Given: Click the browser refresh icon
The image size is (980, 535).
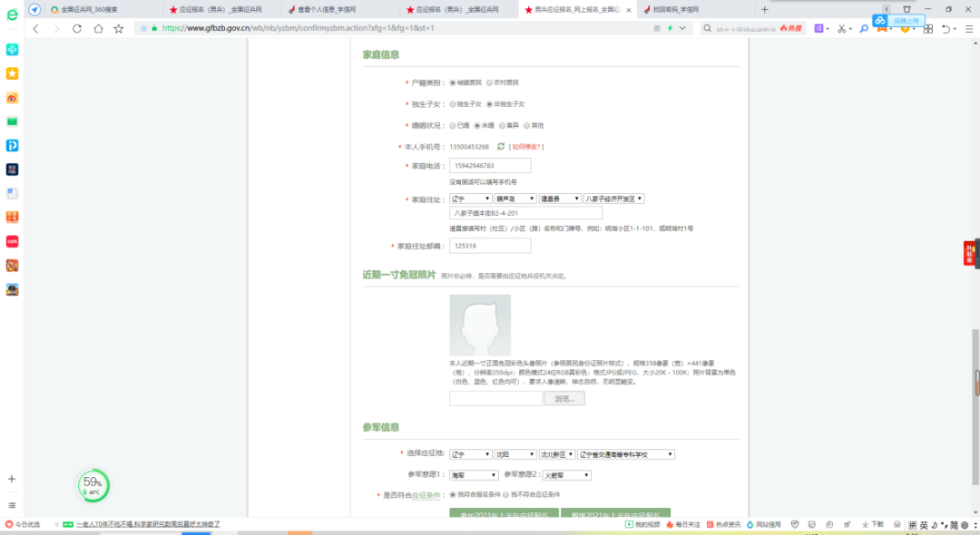Looking at the screenshot, I should [76, 28].
